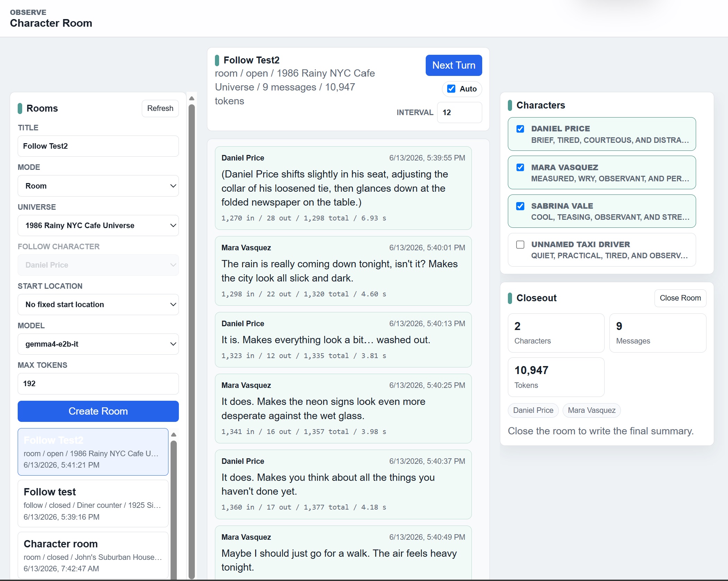Uncheck the Sabrina Vale character
The width and height of the screenshot is (728, 581).
(520, 206)
